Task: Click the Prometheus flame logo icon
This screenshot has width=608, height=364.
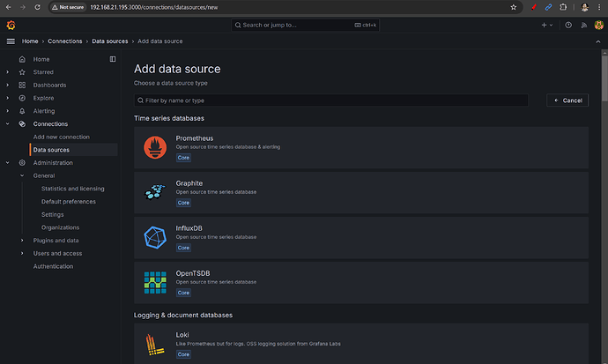Action: click(x=155, y=148)
